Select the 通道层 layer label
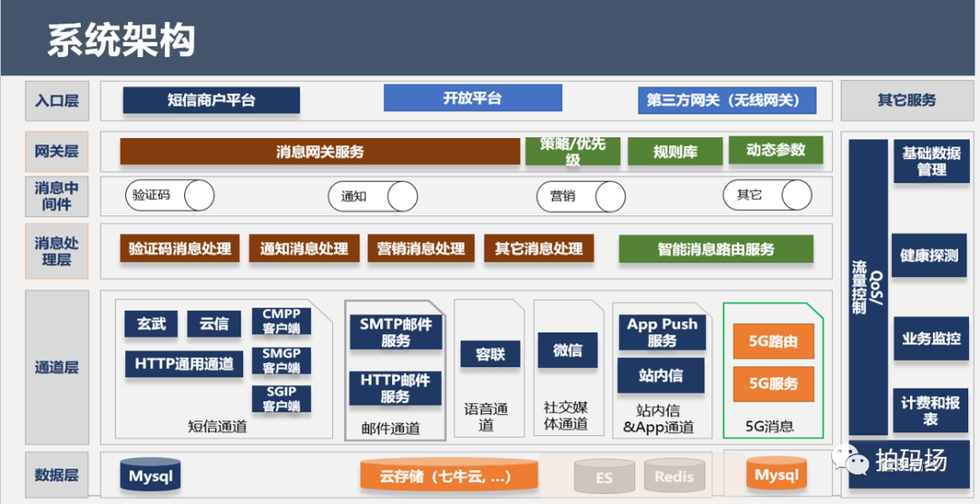980x504 pixels. pyautogui.click(x=56, y=367)
